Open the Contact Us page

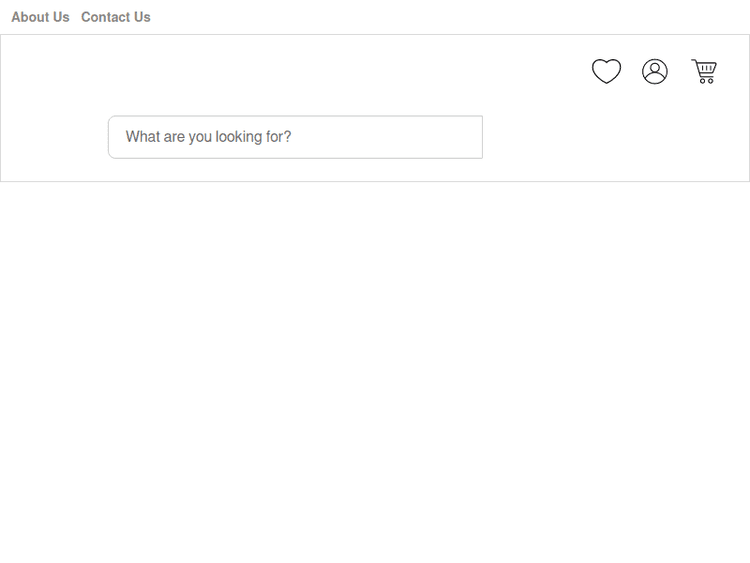click(116, 17)
